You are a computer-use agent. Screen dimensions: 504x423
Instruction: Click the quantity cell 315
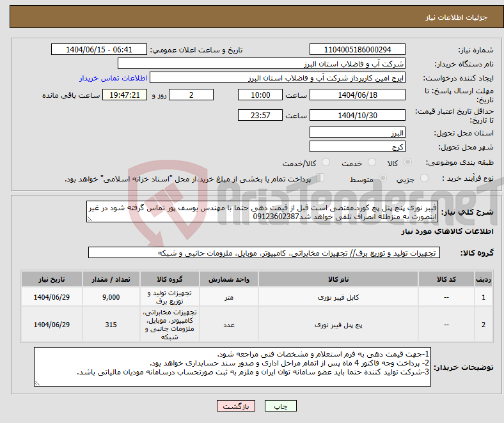(111, 325)
